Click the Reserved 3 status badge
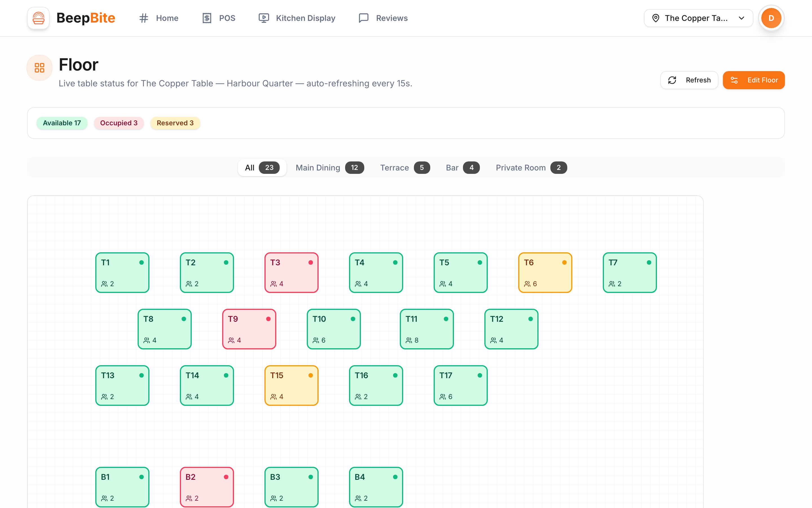Viewport: 812px width, 508px height. coord(175,123)
